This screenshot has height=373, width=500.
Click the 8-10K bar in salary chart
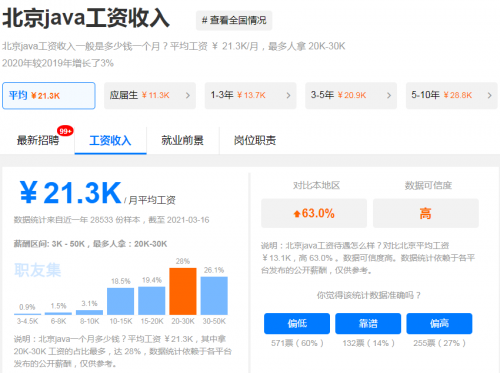click(x=89, y=312)
